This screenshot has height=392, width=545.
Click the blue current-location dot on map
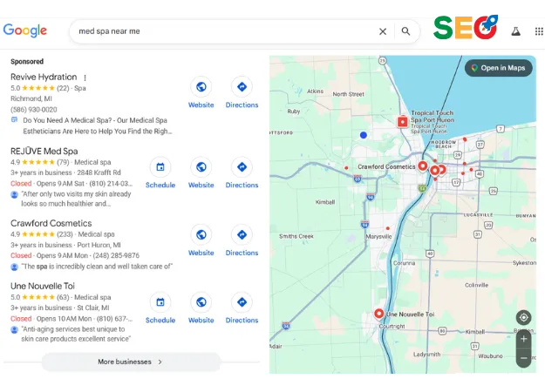(x=364, y=135)
